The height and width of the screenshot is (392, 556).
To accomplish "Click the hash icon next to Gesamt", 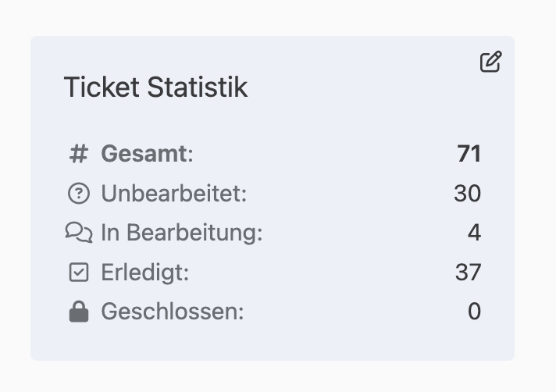I will [78, 154].
